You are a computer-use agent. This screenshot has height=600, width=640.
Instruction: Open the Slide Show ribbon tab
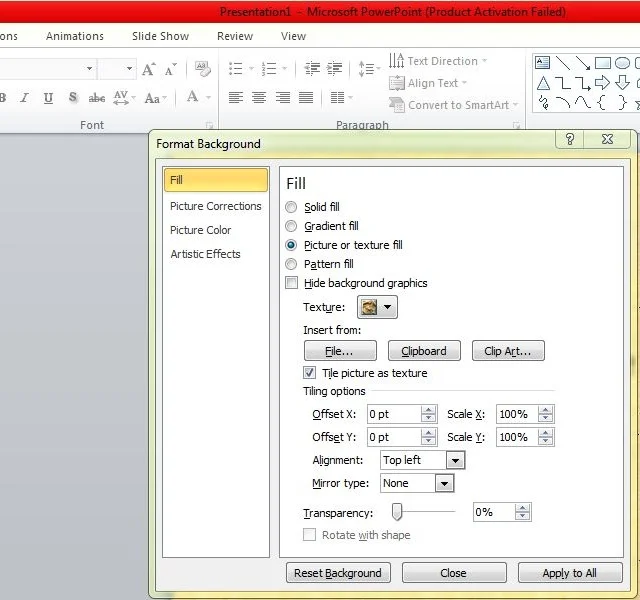pyautogui.click(x=160, y=36)
